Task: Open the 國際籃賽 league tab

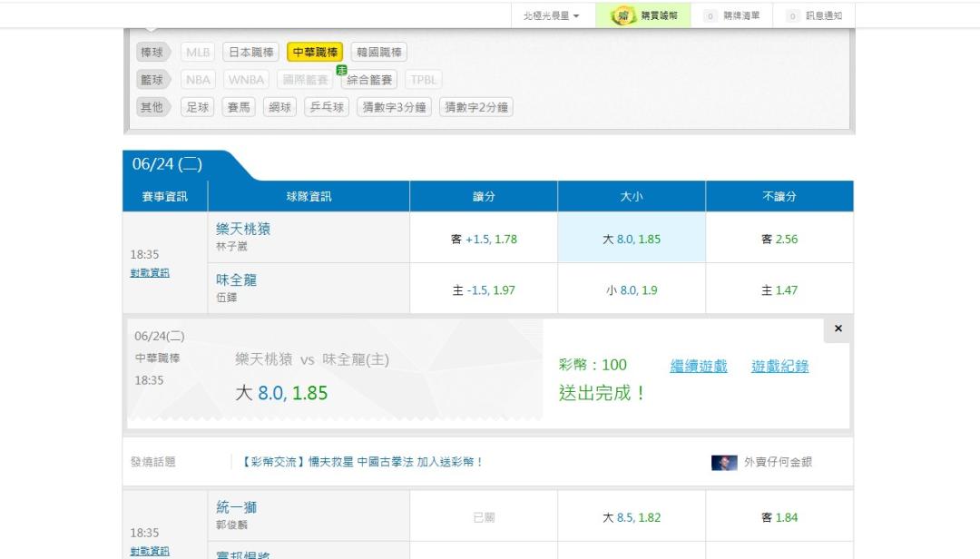Action: point(305,80)
